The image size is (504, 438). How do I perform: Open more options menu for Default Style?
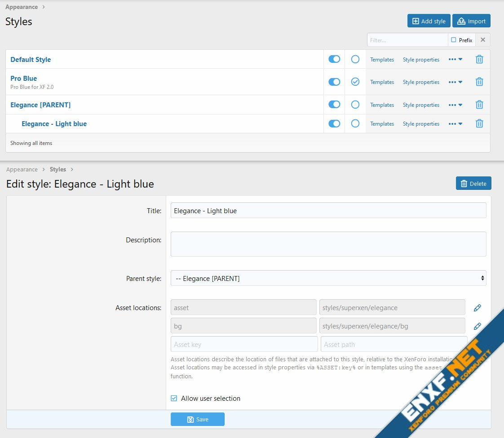[455, 59]
